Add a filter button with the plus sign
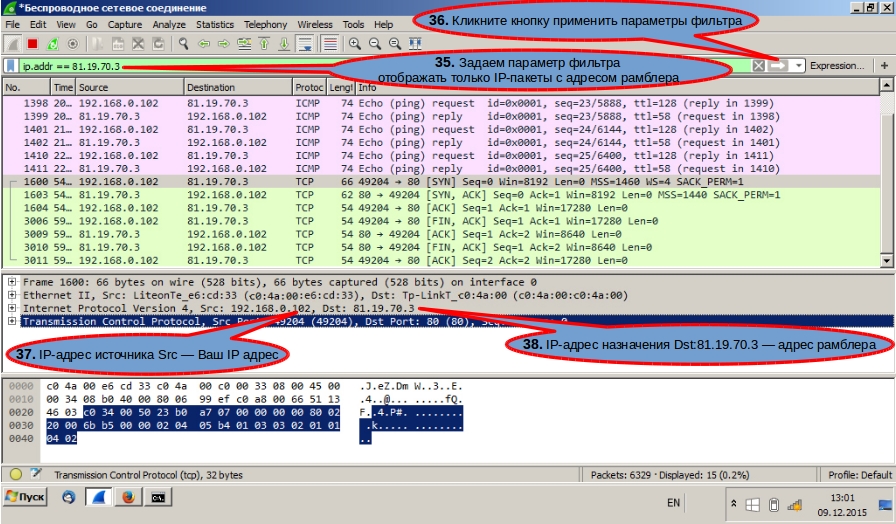The image size is (896, 524). coord(885,66)
